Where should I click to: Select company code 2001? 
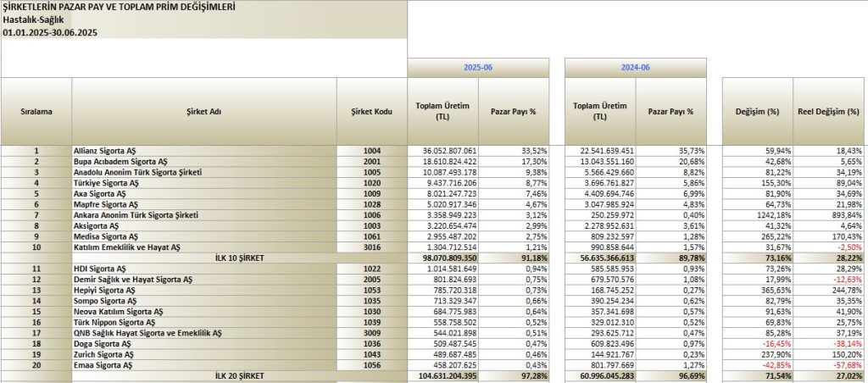point(372,162)
